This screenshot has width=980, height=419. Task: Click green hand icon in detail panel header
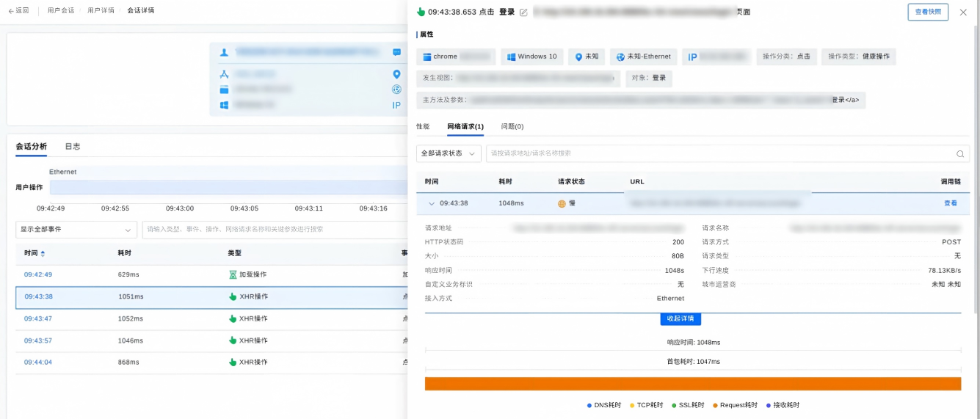[x=421, y=12]
